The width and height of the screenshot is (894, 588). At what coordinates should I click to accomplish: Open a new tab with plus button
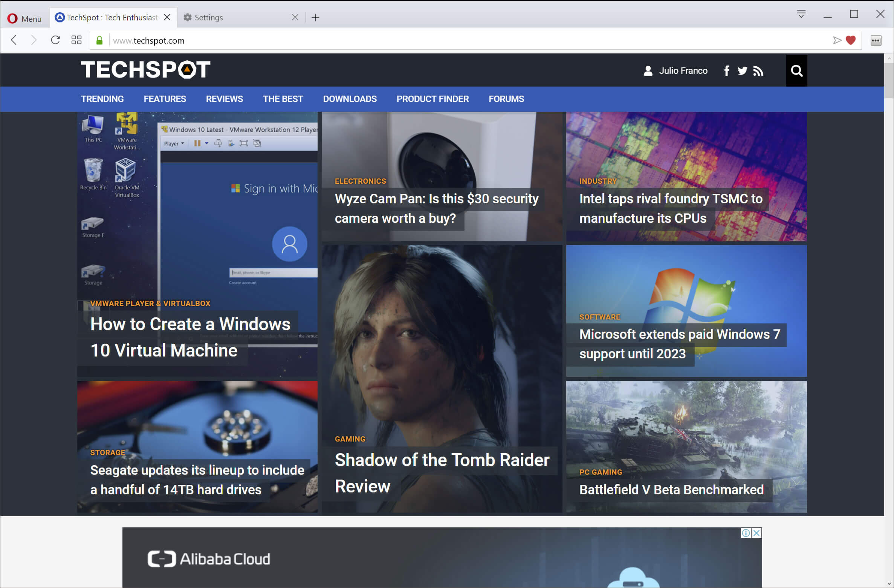click(315, 18)
